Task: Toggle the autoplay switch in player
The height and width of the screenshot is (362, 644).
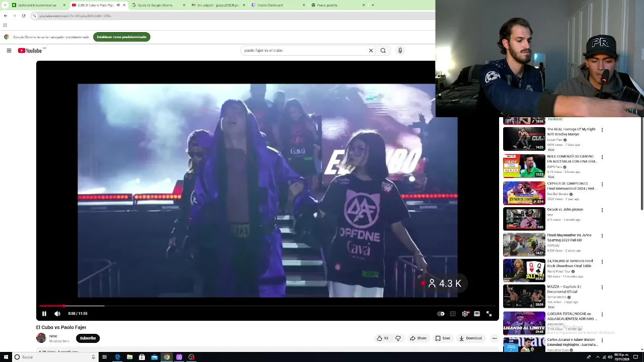Action: tap(441, 314)
